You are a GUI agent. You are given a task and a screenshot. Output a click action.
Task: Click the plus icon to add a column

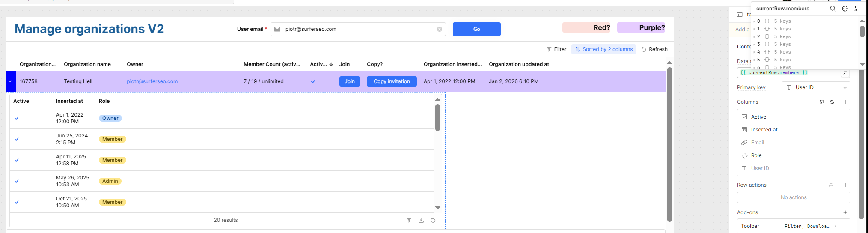coord(845,102)
